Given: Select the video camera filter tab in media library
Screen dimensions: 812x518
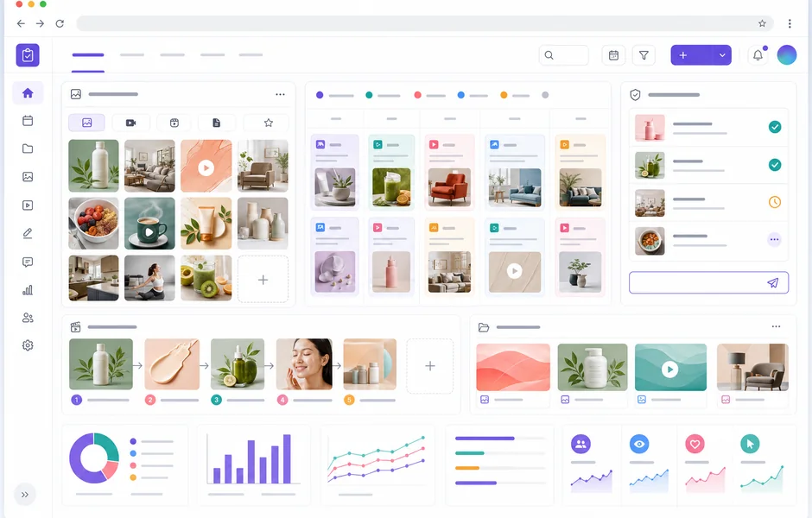Looking at the screenshot, I should (130, 123).
